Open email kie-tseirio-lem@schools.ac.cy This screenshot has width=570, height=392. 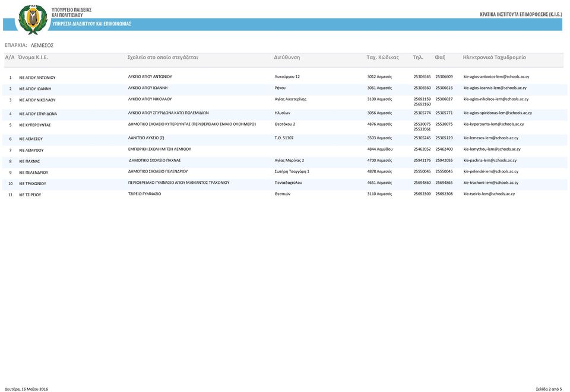pyautogui.click(x=489, y=194)
